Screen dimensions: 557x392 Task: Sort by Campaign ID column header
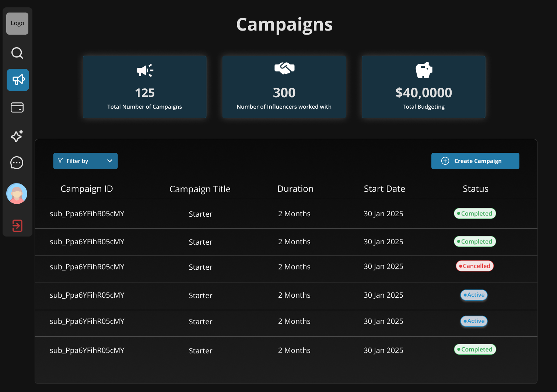(x=87, y=189)
